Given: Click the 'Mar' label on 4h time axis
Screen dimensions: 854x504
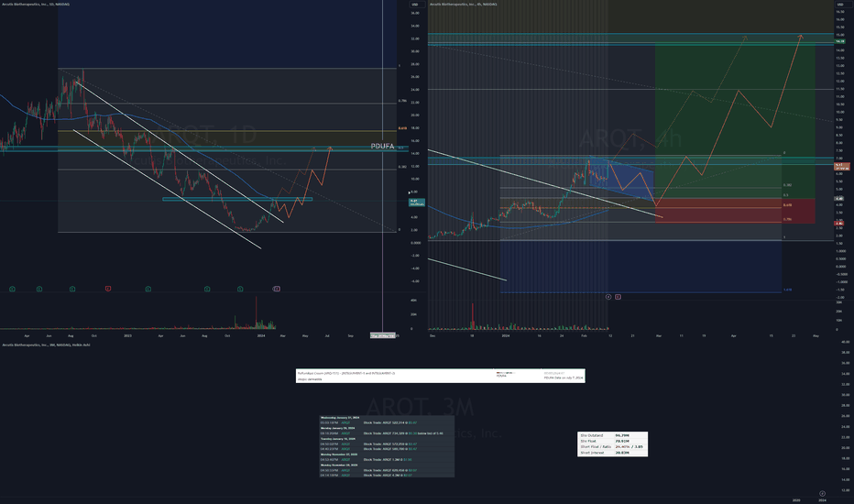Looking at the screenshot, I should 659,335.
